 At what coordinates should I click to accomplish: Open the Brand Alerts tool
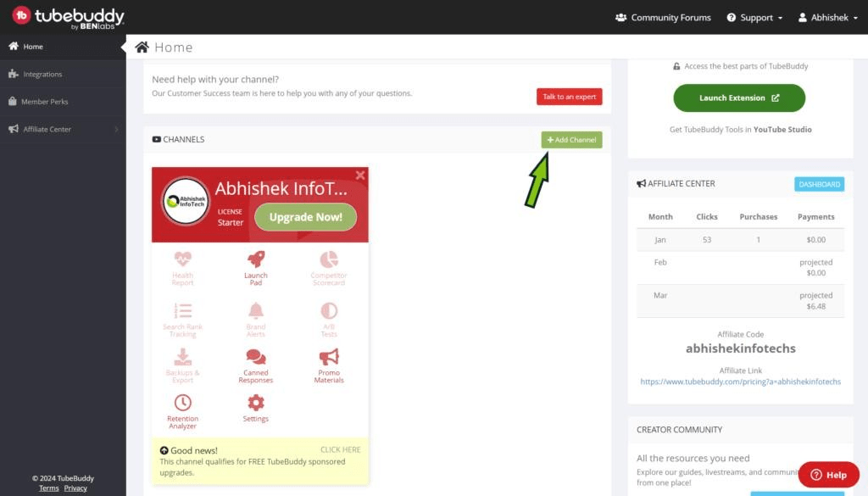(256, 320)
